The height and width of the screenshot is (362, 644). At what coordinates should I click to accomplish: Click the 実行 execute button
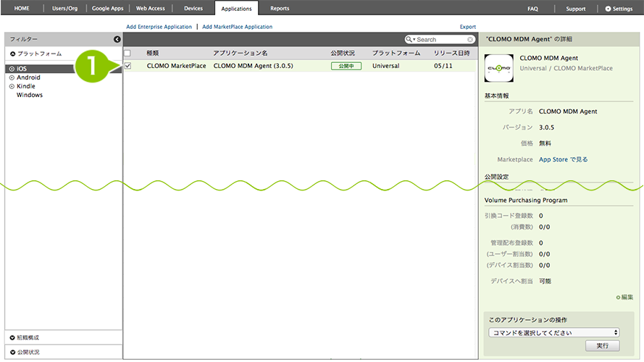pos(603,345)
